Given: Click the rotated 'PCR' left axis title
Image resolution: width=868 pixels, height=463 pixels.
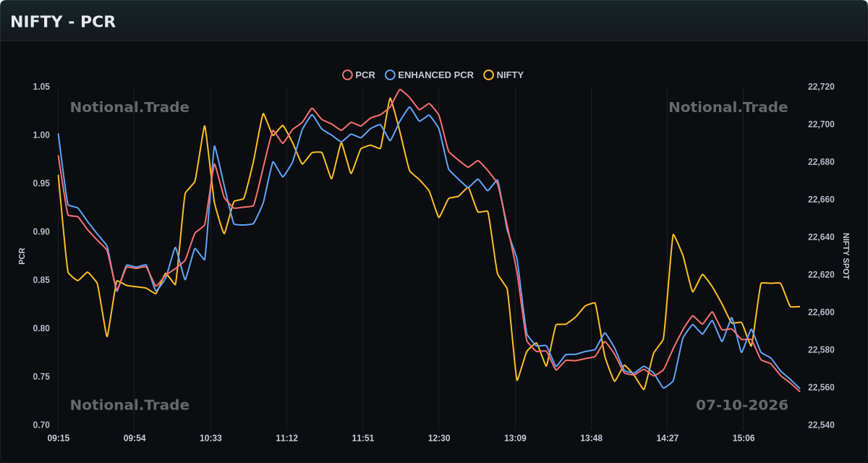Looking at the screenshot, I should (x=22, y=256).
